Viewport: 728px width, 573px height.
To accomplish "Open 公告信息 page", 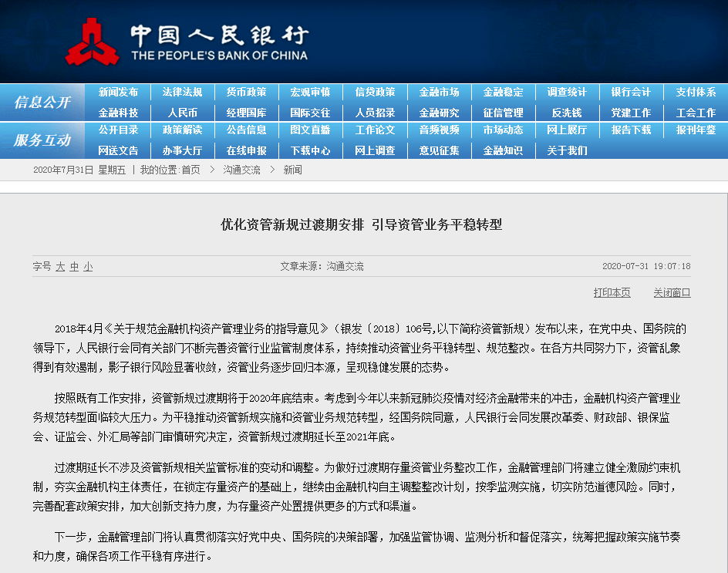I will click(247, 130).
